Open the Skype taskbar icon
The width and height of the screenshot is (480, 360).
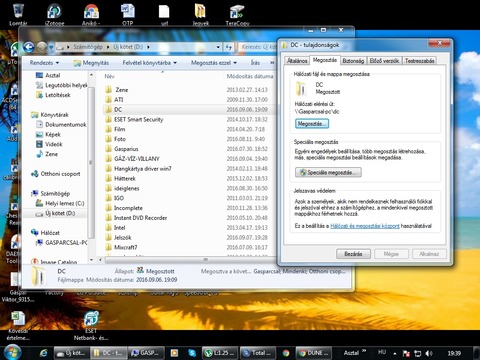192,353
